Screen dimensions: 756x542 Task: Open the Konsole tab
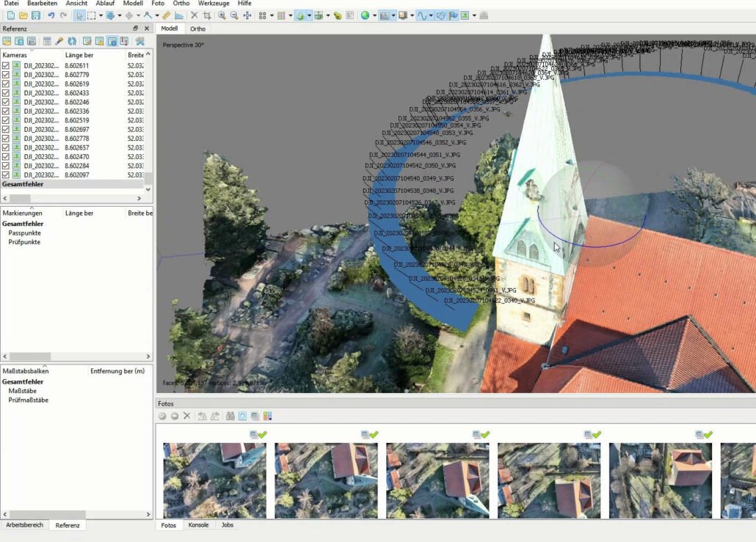(x=198, y=525)
